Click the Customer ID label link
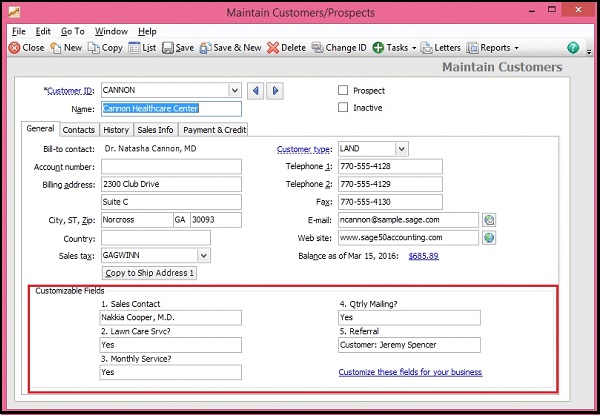This screenshot has width=601, height=415. pyautogui.click(x=69, y=91)
